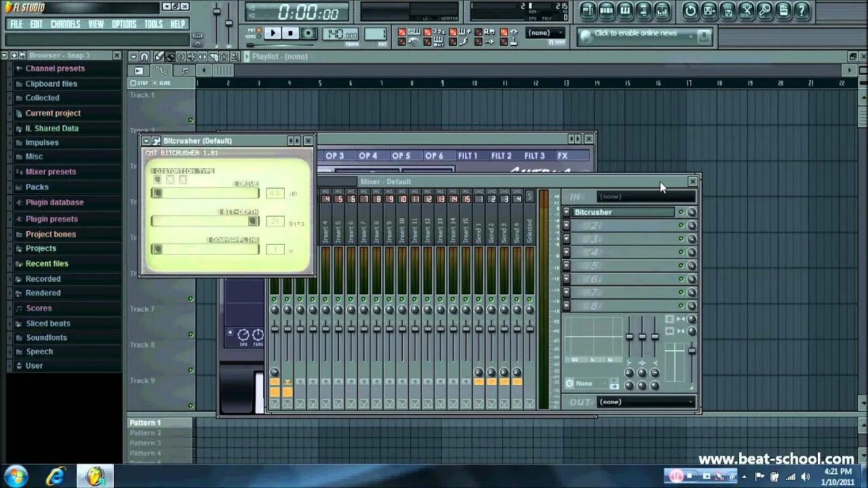Click the Bitcrusher DOWNSAMPLING slider

point(205,249)
